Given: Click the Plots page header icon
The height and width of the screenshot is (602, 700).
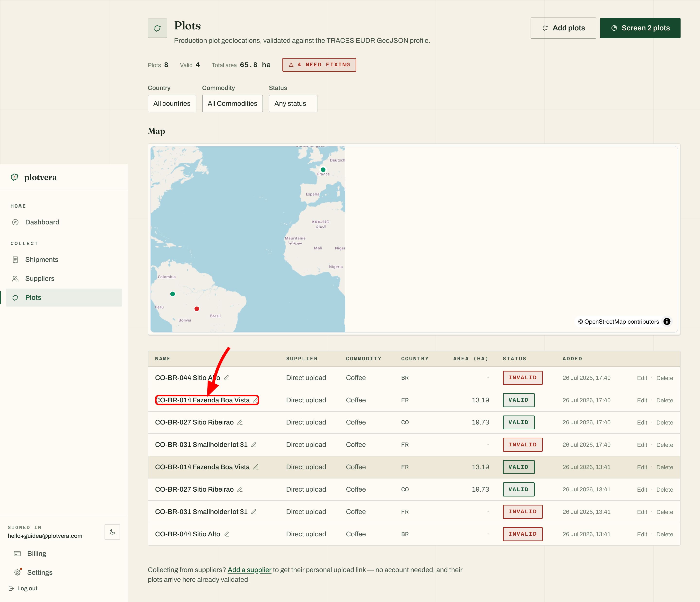Looking at the screenshot, I should tap(157, 28).
